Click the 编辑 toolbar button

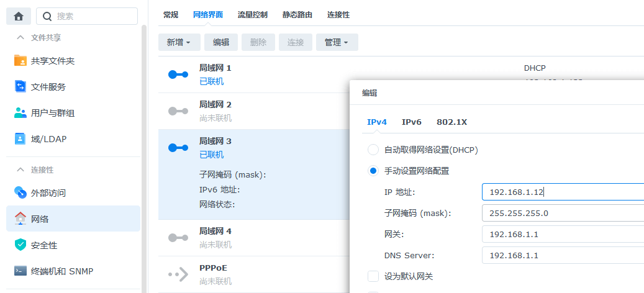tap(221, 42)
